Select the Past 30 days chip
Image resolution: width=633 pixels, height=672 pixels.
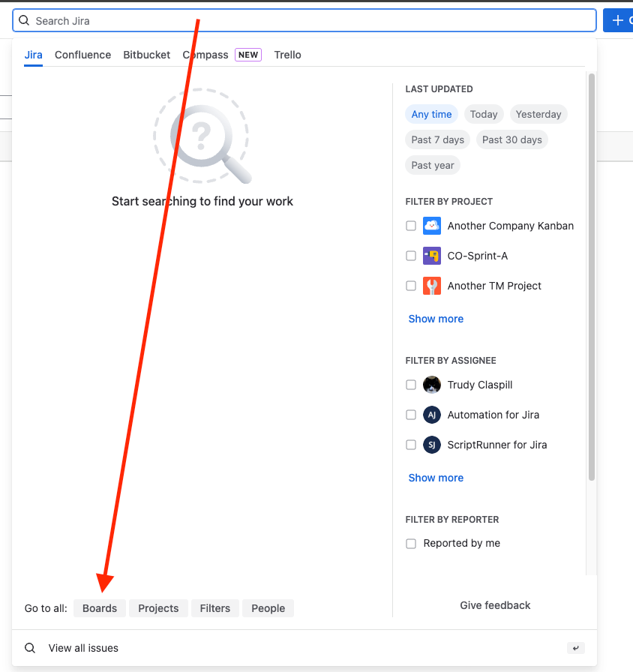[x=512, y=139]
